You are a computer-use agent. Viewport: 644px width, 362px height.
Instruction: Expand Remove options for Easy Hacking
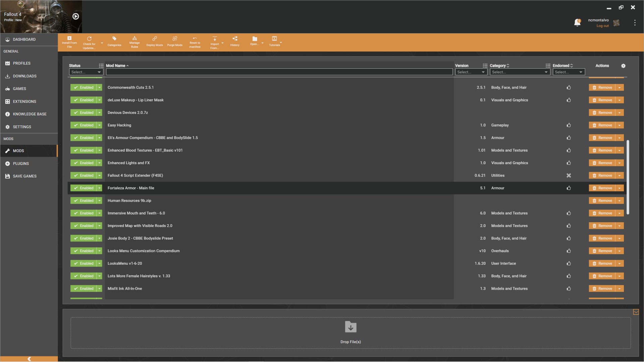click(620, 125)
